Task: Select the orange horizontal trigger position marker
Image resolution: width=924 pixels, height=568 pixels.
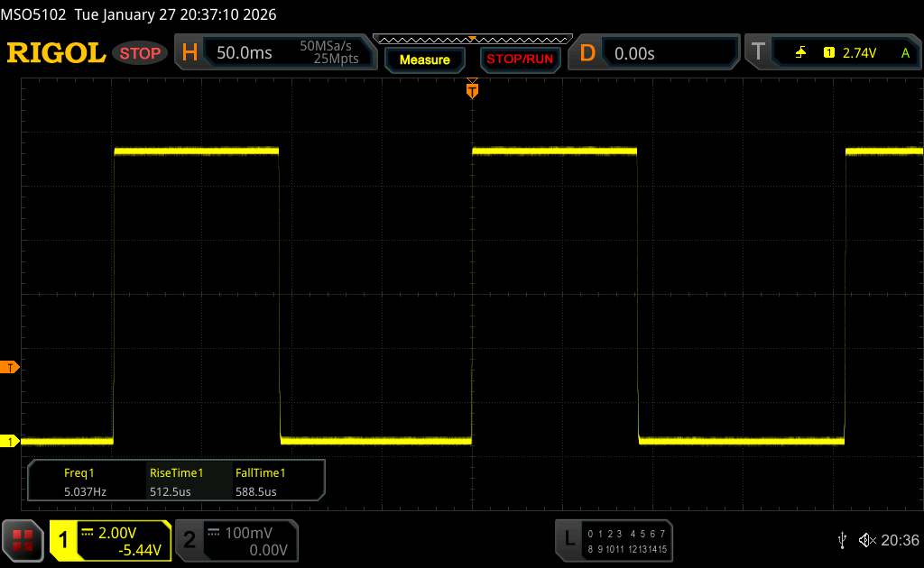Action: pos(472,89)
